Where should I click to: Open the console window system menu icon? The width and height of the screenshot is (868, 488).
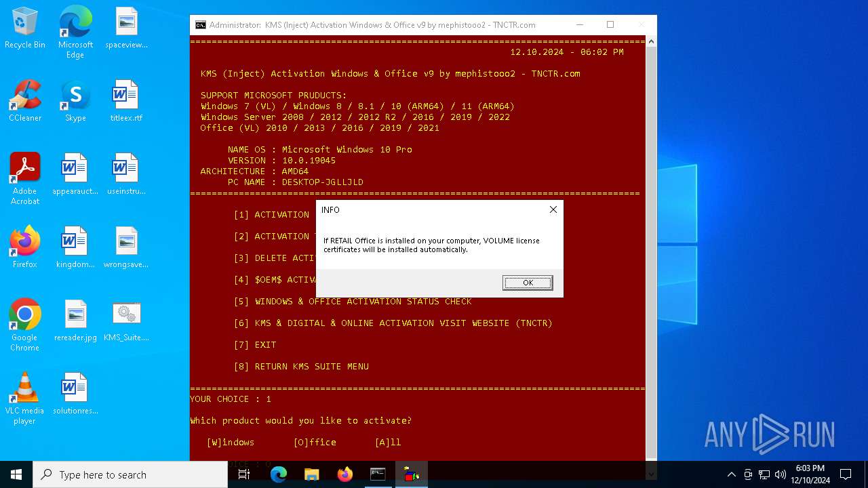[x=201, y=25]
